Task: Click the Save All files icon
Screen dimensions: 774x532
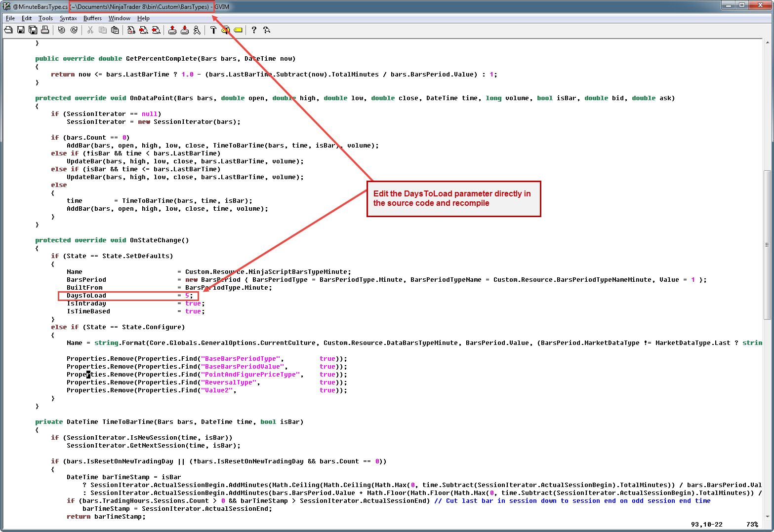Action: [x=33, y=30]
